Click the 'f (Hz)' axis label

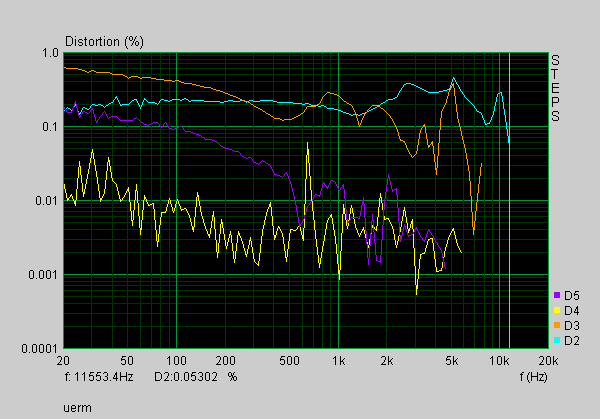point(533,377)
